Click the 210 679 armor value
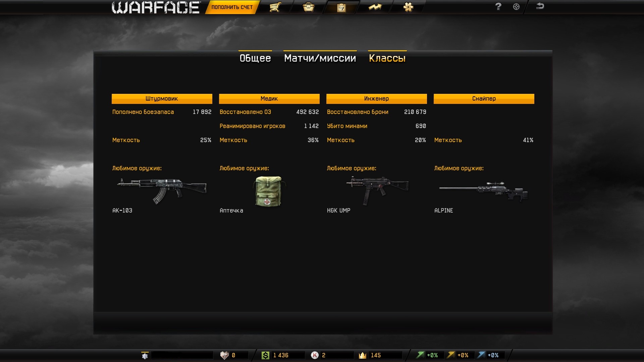 [415, 112]
